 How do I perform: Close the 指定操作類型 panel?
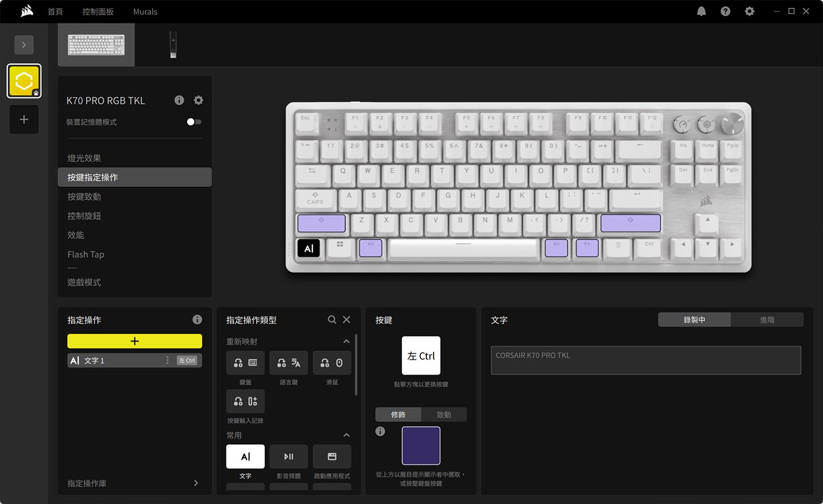coord(346,319)
